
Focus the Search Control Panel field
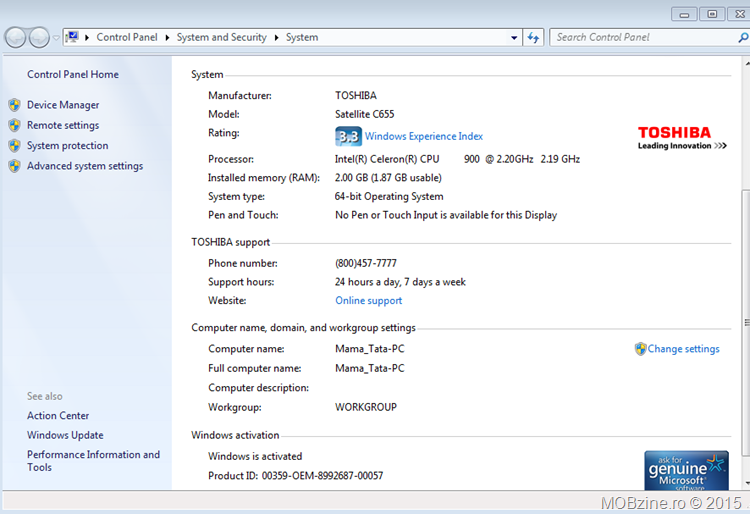click(643, 37)
